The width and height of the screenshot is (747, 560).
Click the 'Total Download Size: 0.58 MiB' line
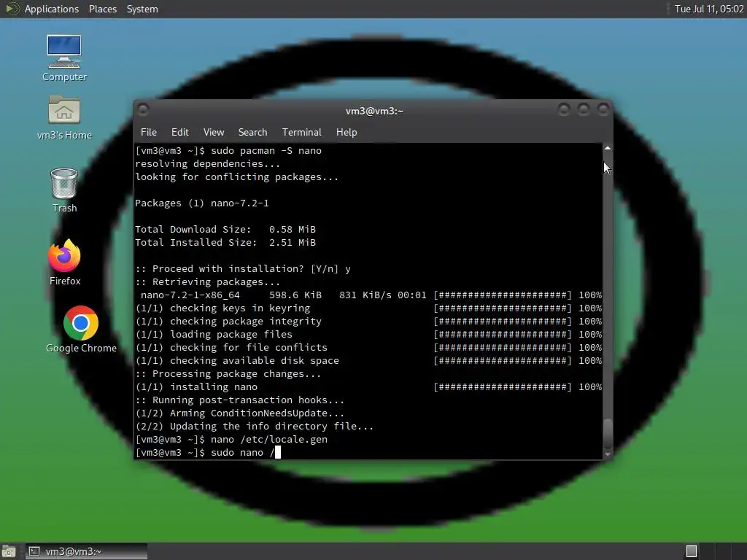click(225, 230)
